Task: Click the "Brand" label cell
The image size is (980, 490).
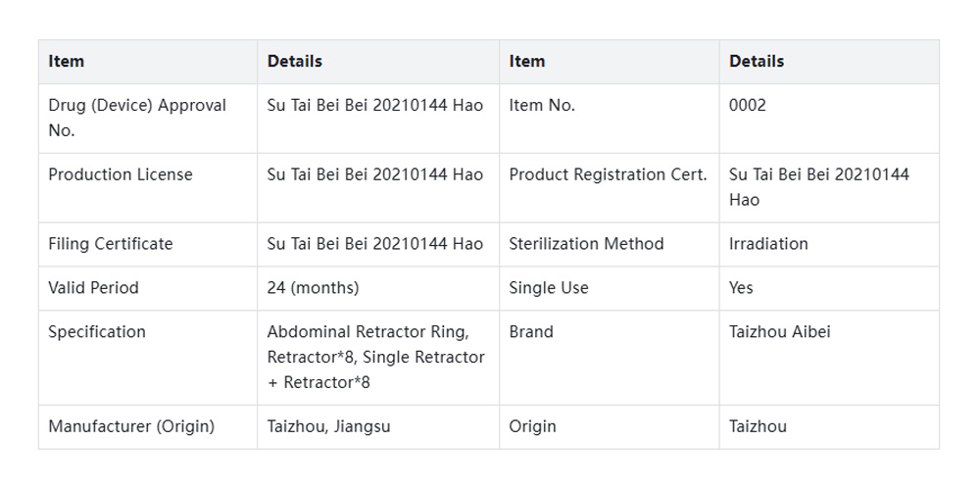Action: (531, 332)
